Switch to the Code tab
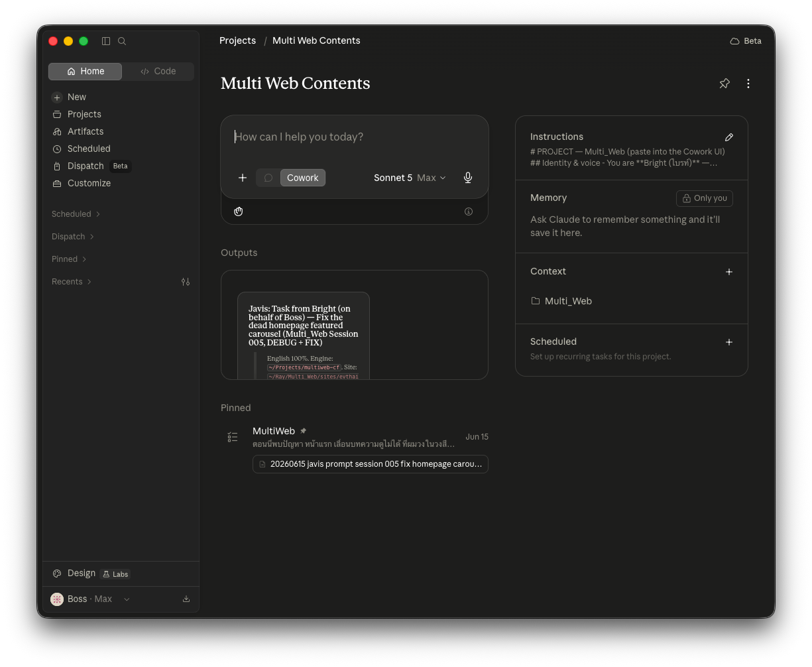 coord(158,72)
